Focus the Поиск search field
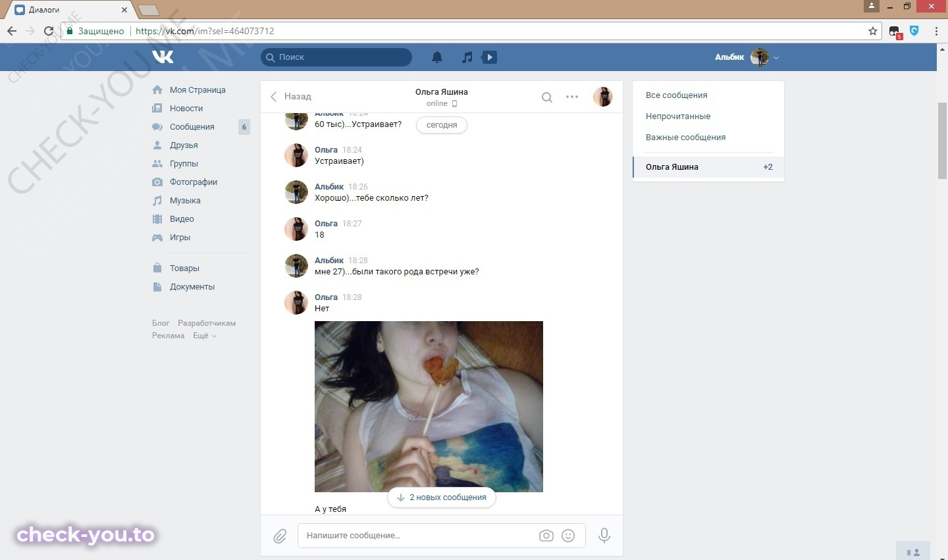 coord(336,57)
